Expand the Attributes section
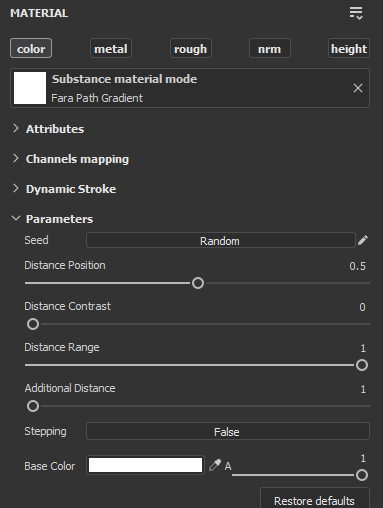This screenshot has height=508, width=383. (x=16, y=129)
